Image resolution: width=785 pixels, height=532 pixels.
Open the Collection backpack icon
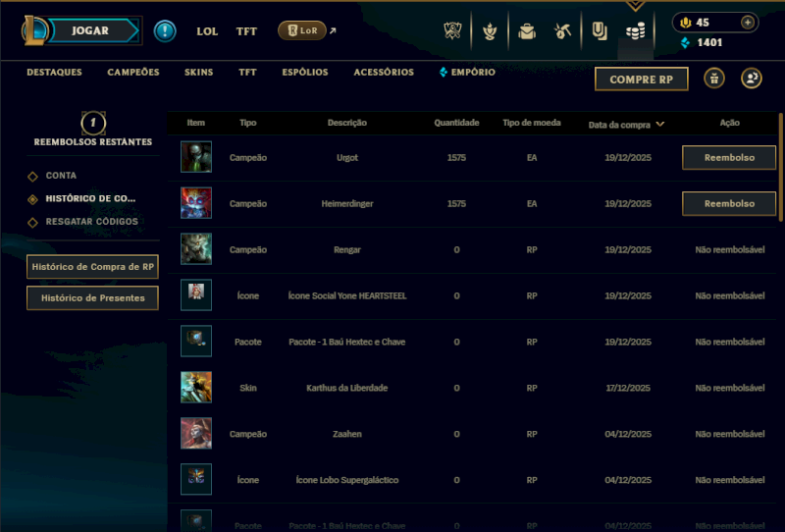[x=527, y=31]
